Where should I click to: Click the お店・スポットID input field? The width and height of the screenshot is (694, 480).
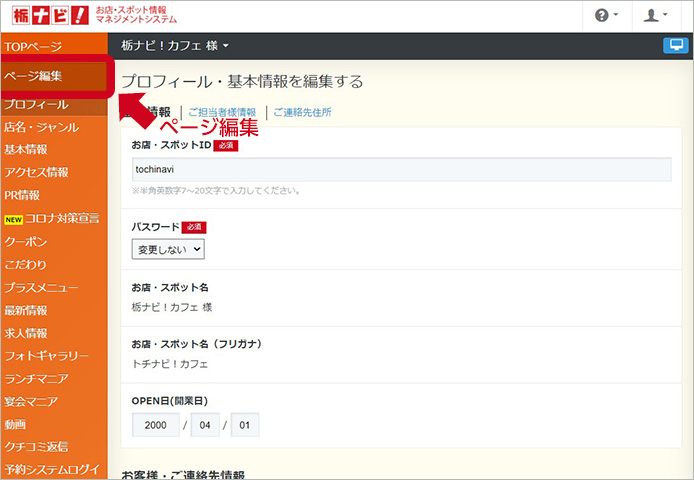[x=401, y=170]
